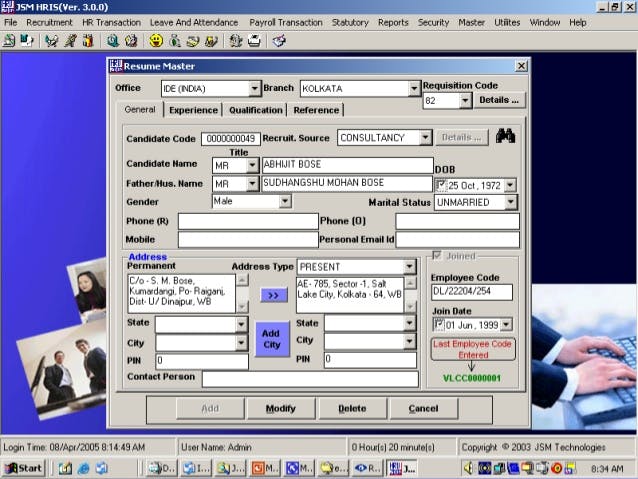Switch to the Qualification tab
This screenshot has width=638, height=479.
[255, 110]
